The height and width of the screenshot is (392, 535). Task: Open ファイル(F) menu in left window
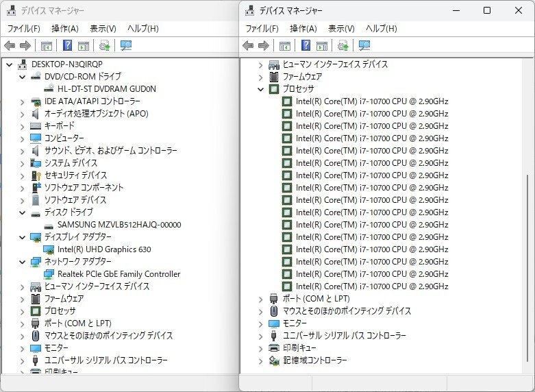[23, 28]
